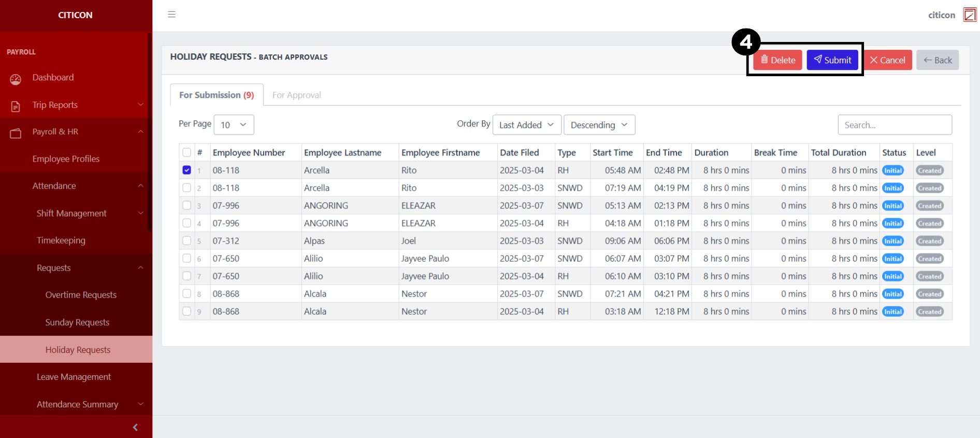The height and width of the screenshot is (438, 980).
Task: Check the select-all checkbox in table header
Action: (x=187, y=152)
